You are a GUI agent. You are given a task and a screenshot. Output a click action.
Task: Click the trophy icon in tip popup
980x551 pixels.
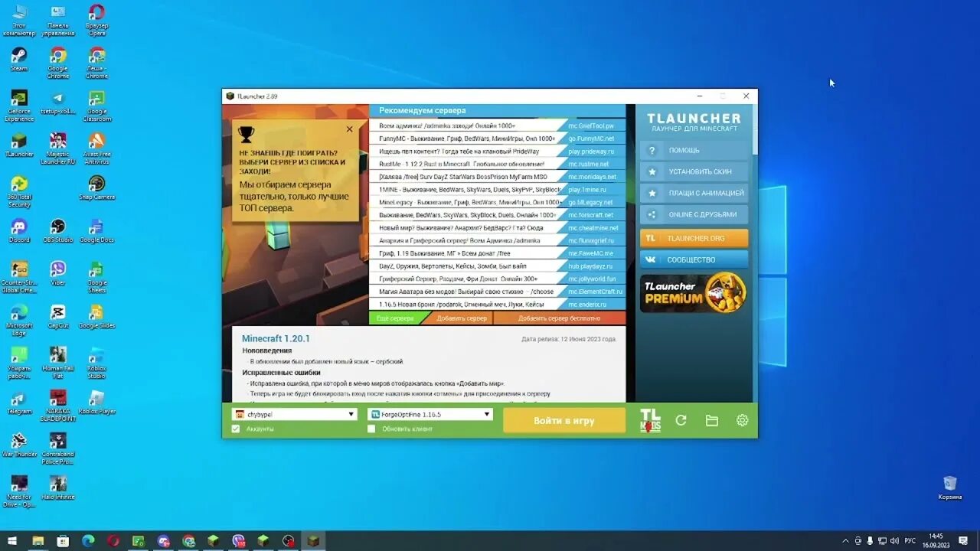pos(246,134)
